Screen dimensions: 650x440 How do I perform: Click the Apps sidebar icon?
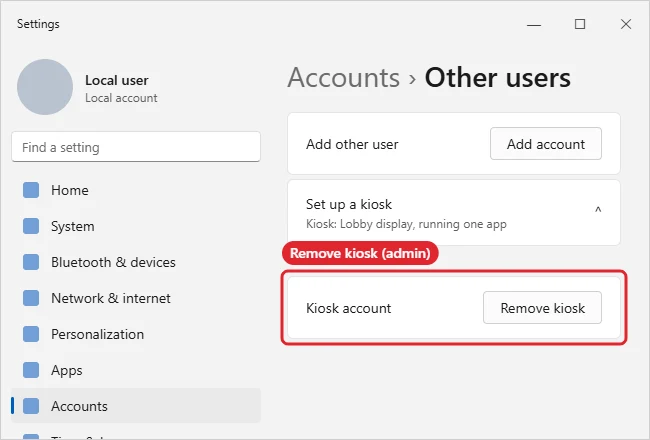[x=31, y=370]
